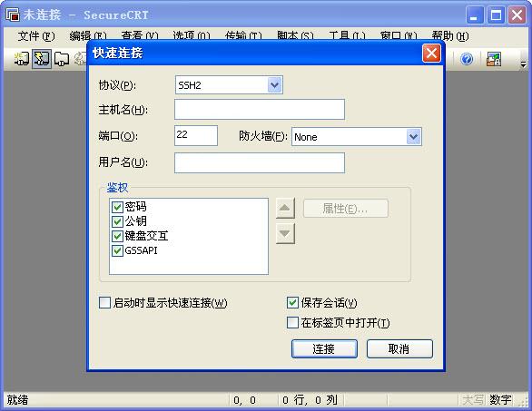Screen dimensions: 532x411
Task: Open the 脚本(S) menu
Action: 295,36
